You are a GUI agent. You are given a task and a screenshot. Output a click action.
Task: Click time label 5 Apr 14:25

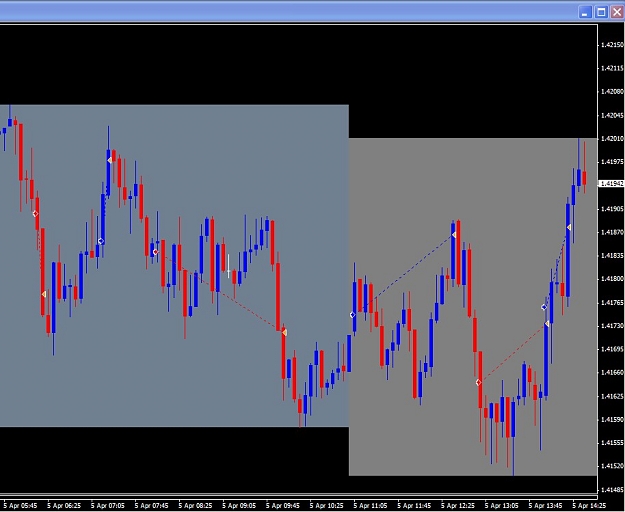pos(590,506)
